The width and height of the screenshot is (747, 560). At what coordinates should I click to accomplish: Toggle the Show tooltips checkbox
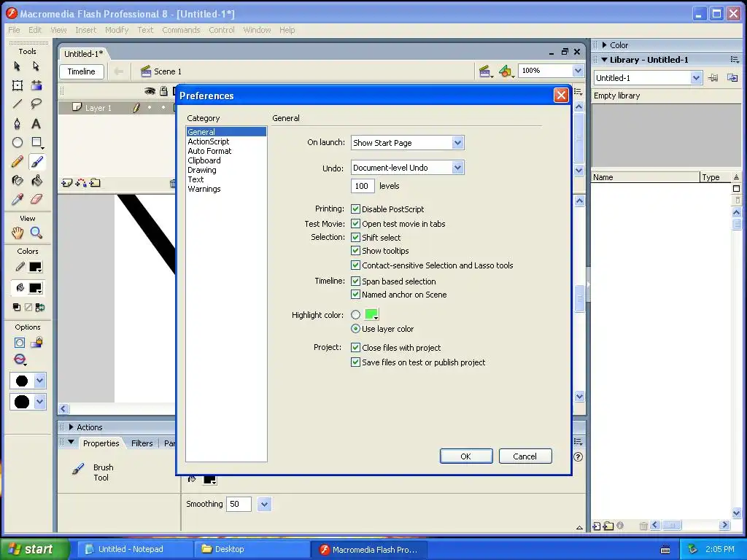coord(355,251)
